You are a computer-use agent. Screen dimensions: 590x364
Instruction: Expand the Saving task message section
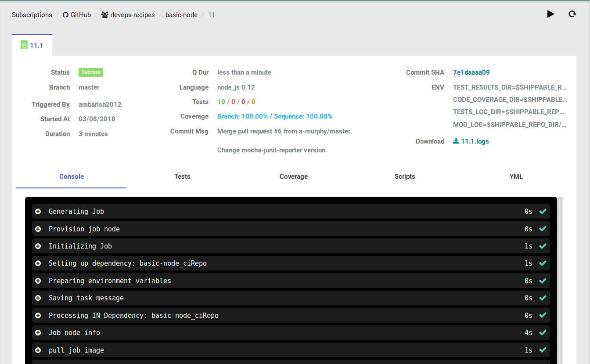click(38, 298)
